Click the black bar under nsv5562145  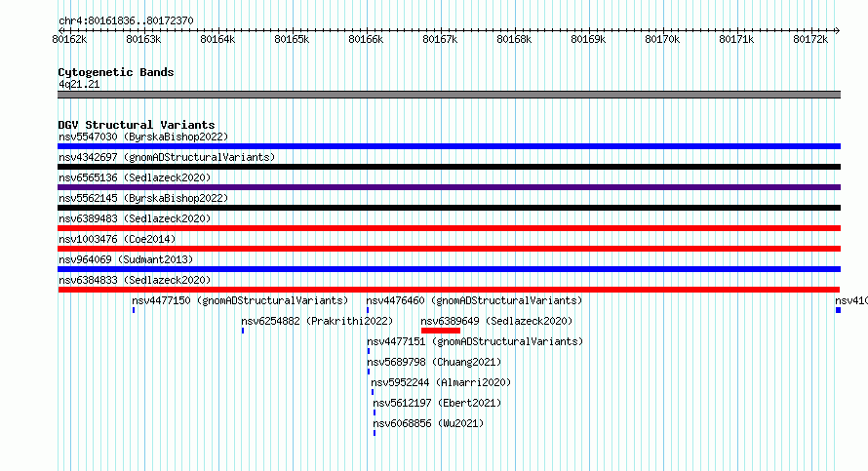(449, 208)
